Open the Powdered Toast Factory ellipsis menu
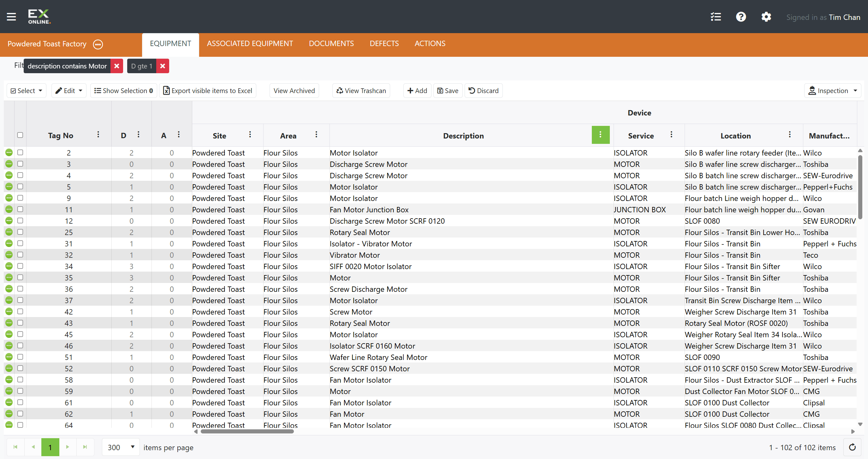 point(98,44)
